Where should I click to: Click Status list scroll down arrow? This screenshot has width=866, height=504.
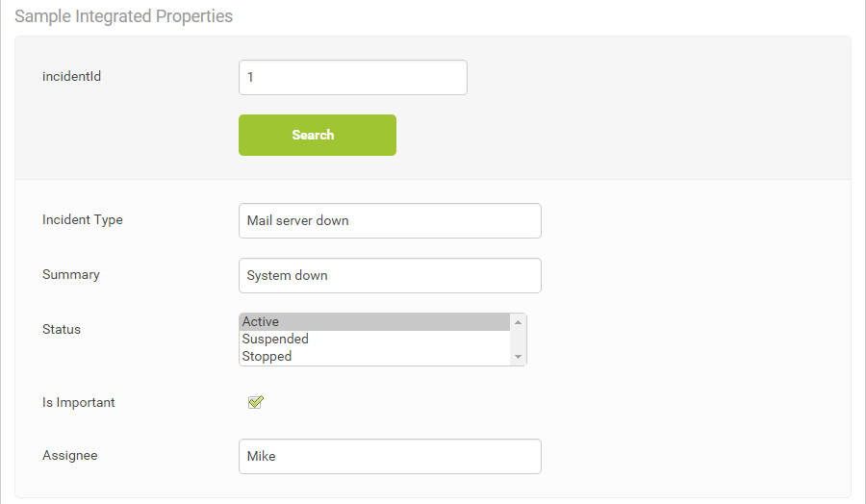[518, 357]
